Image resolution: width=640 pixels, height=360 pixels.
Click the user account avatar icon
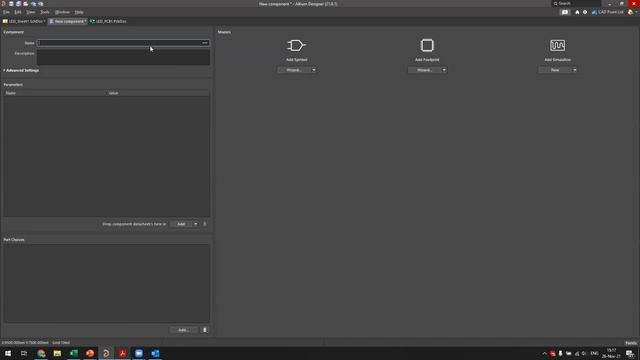coord(631,12)
